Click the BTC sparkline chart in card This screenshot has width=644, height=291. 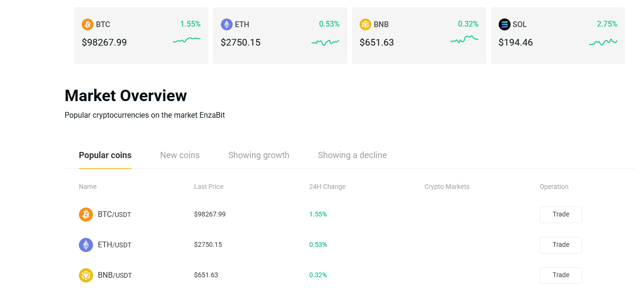tap(187, 41)
